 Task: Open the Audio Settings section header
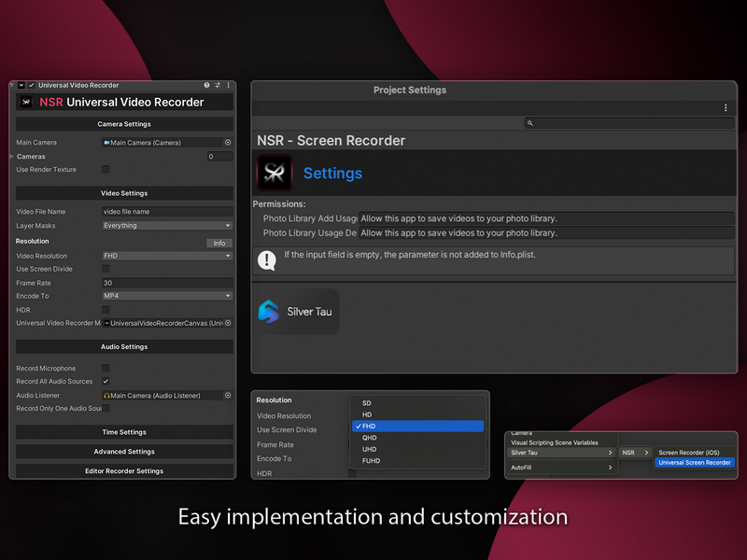pyautogui.click(x=124, y=346)
